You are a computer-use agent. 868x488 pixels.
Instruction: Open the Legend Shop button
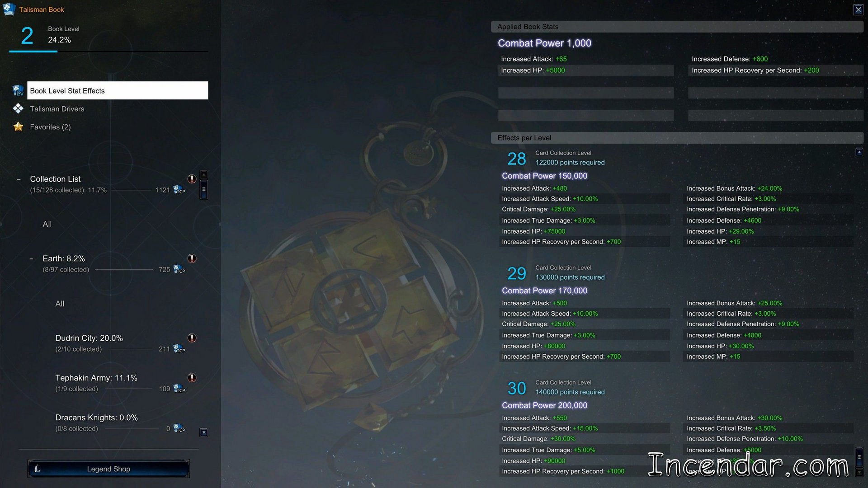point(108,469)
